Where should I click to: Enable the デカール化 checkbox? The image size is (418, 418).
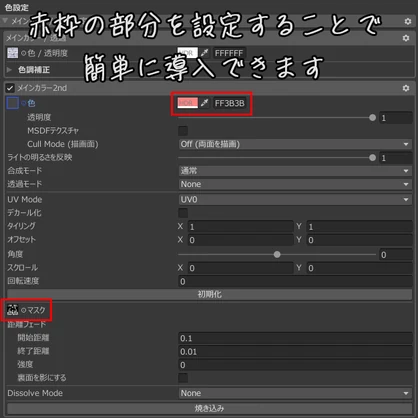tap(183, 213)
